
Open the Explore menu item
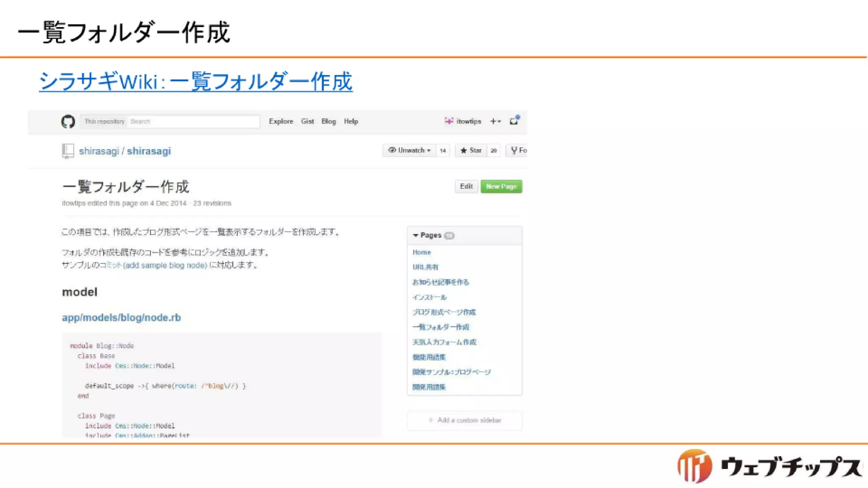(x=281, y=121)
